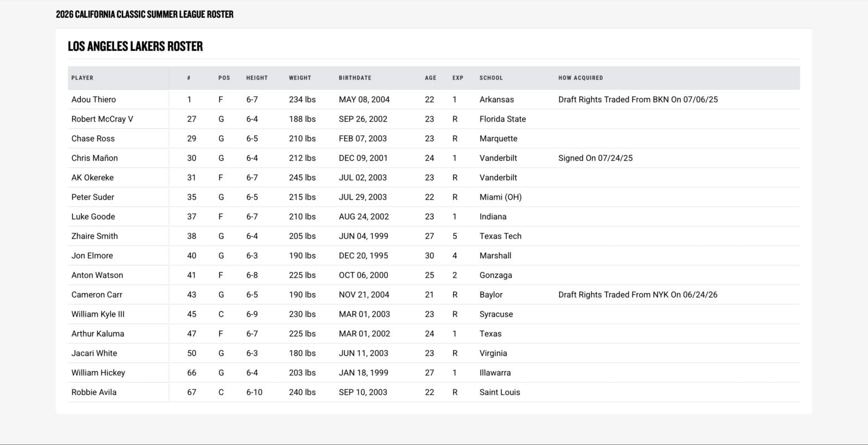Click the HOW ACQUIRED column header

pyautogui.click(x=581, y=78)
